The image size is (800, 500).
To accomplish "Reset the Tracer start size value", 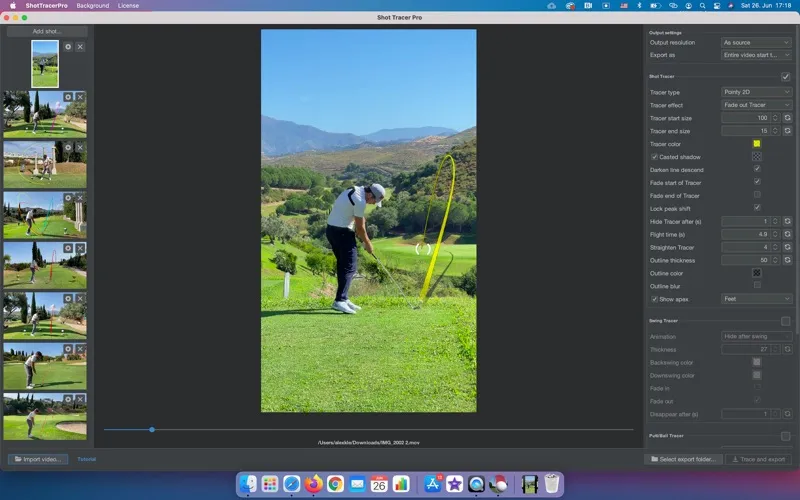I will pos(787,118).
